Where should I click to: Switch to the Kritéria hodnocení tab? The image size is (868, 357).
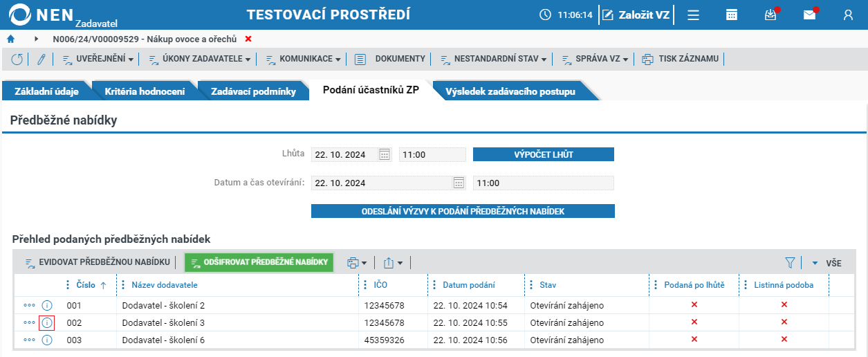click(145, 91)
